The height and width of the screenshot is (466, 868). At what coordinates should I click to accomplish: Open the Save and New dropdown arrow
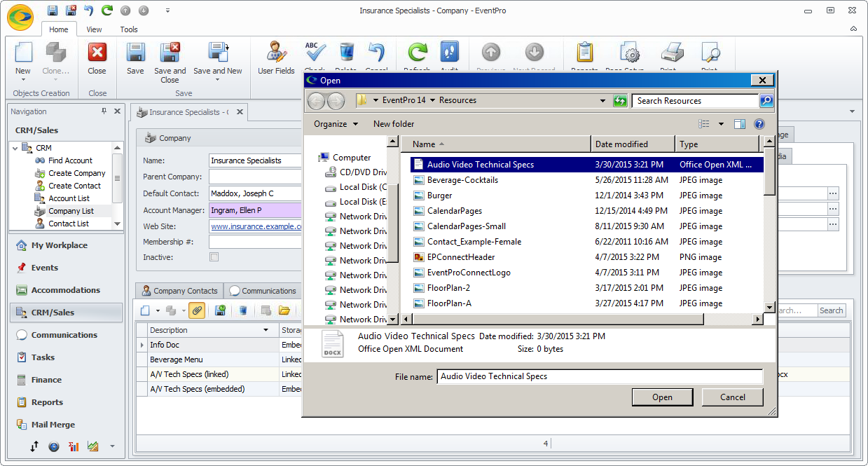218,79
